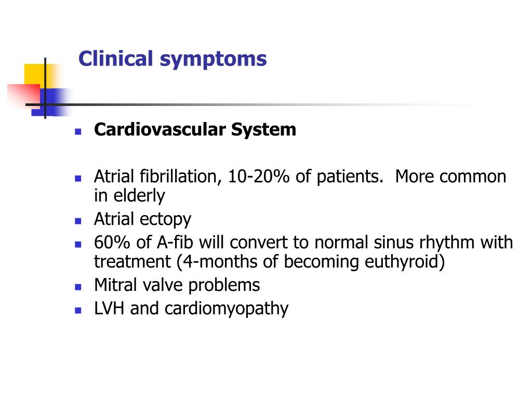Click the text 'in elderly'

tap(129, 196)
